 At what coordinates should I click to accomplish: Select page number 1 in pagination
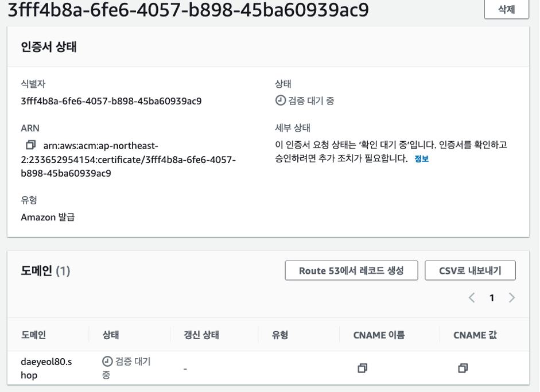(491, 298)
